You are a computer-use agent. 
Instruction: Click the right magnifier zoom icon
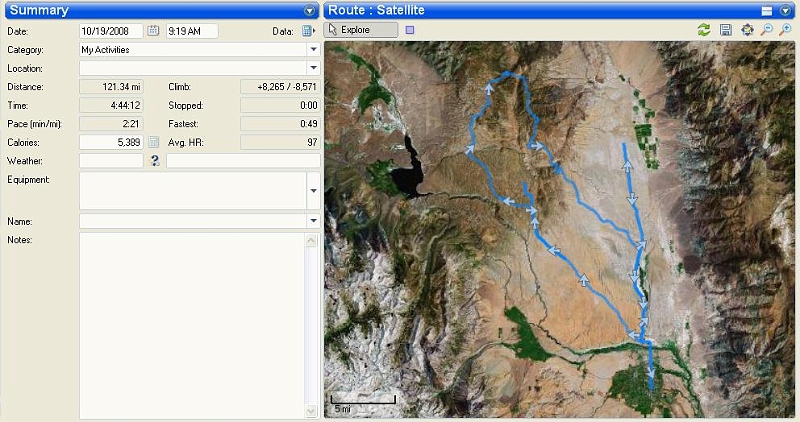[785, 30]
